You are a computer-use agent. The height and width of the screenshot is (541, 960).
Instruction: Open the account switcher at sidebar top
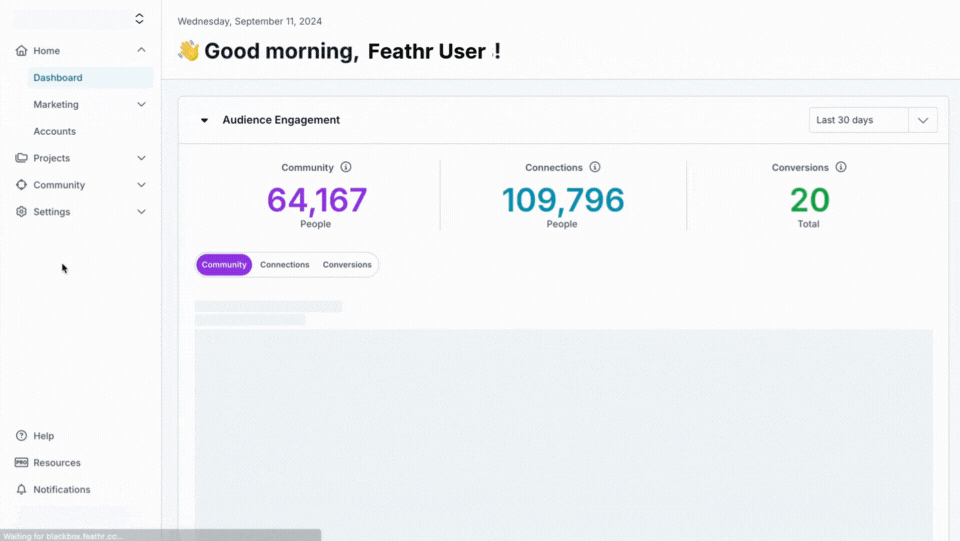139,19
